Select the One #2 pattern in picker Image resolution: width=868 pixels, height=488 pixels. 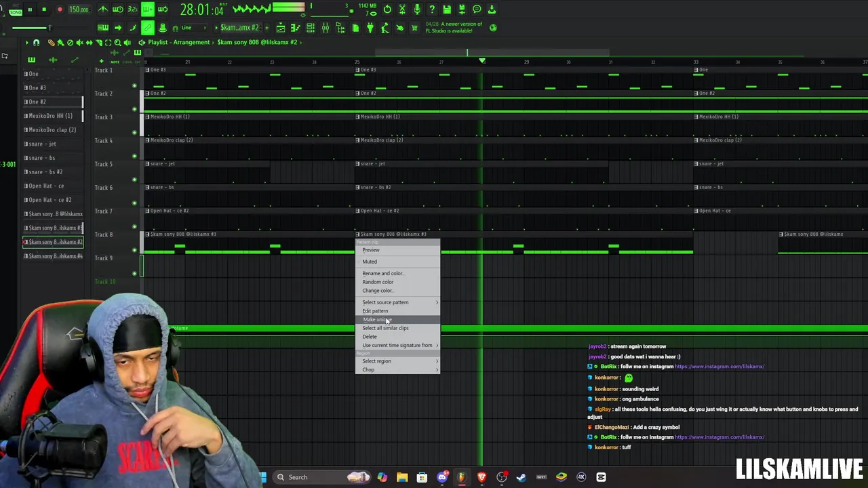pos(52,102)
